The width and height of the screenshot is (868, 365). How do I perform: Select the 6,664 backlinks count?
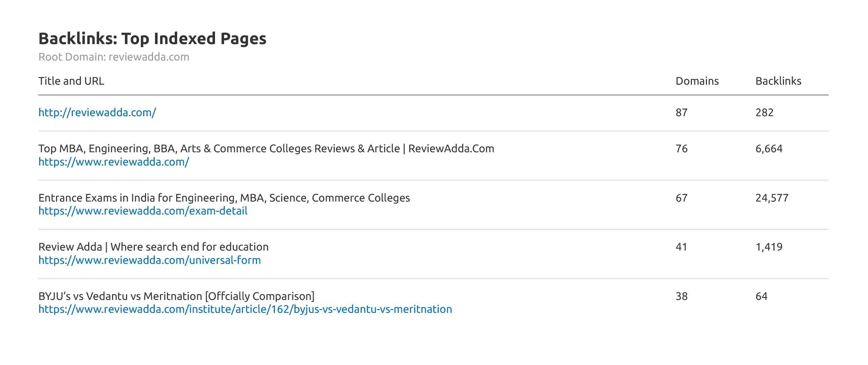pyautogui.click(x=769, y=149)
